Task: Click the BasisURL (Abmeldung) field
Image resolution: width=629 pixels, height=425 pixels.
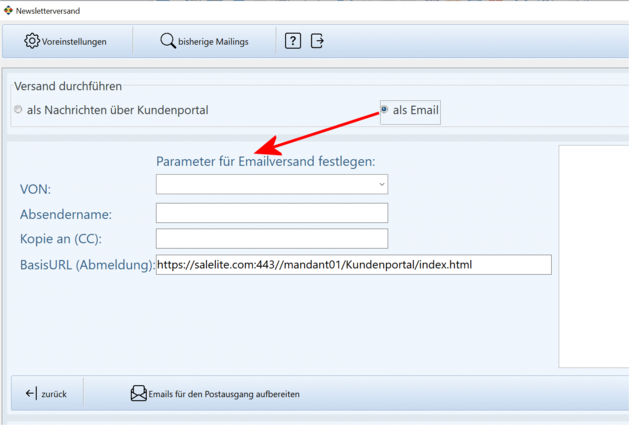Action: (x=354, y=265)
